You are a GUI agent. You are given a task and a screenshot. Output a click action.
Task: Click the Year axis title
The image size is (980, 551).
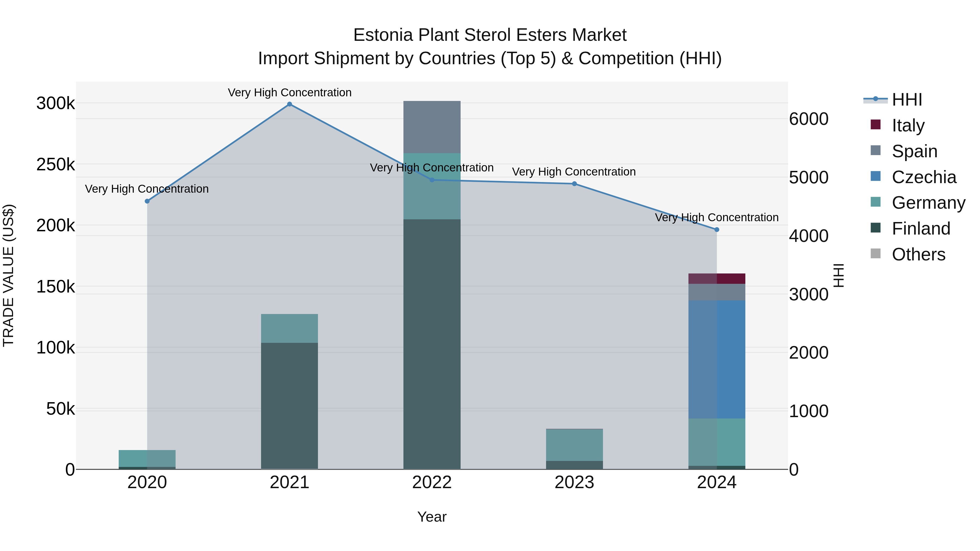[432, 517]
